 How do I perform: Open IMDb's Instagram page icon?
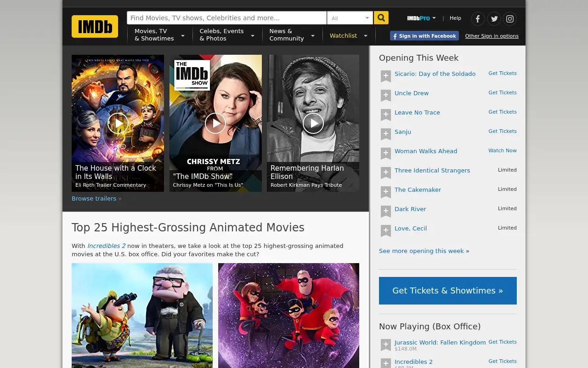click(510, 18)
